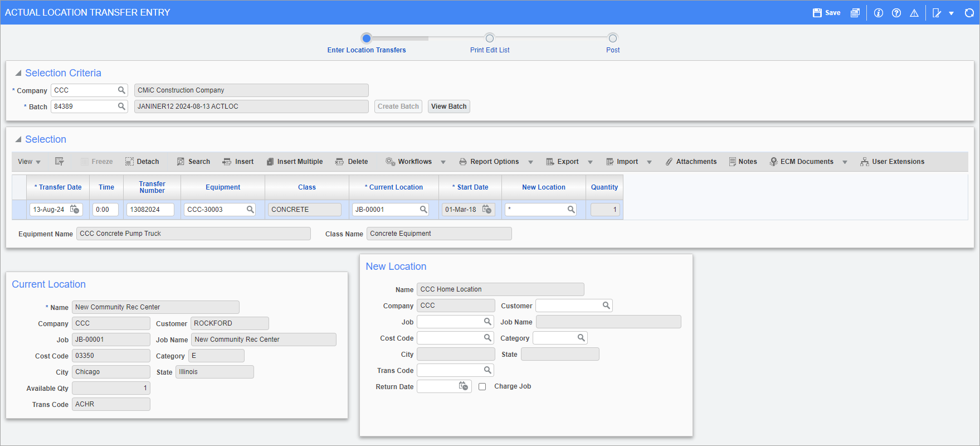Click Notes in the toolbar
Screen dimensions: 980x446
(x=743, y=162)
